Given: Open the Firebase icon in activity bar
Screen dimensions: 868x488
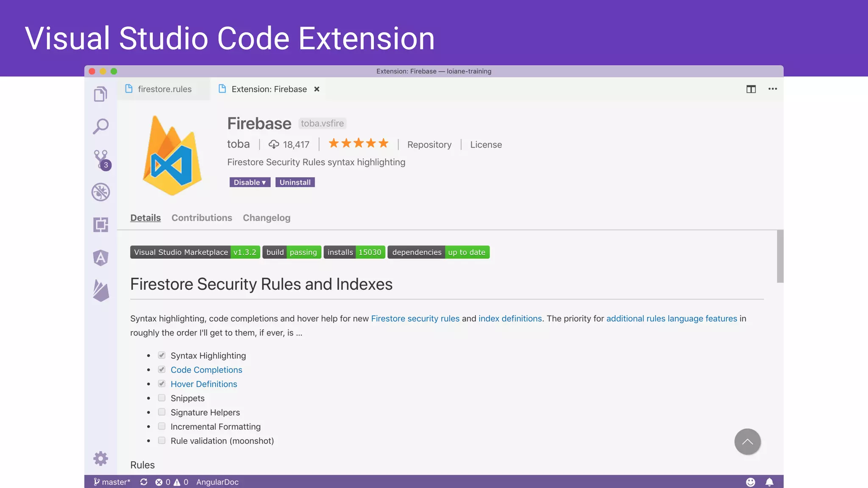Looking at the screenshot, I should [x=101, y=291].
